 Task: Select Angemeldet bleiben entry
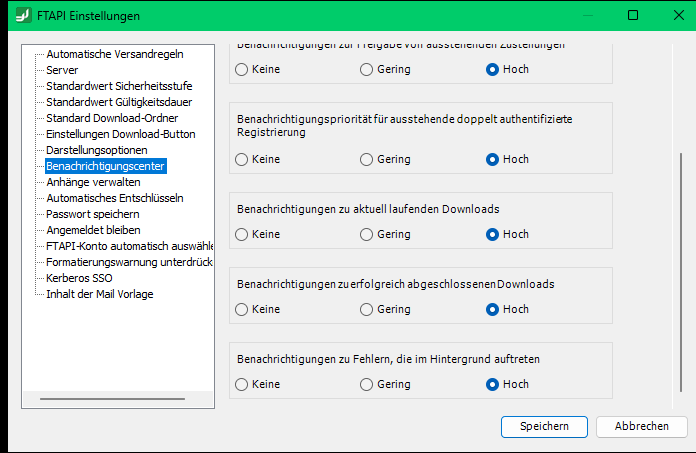click(x=93, y=230)
